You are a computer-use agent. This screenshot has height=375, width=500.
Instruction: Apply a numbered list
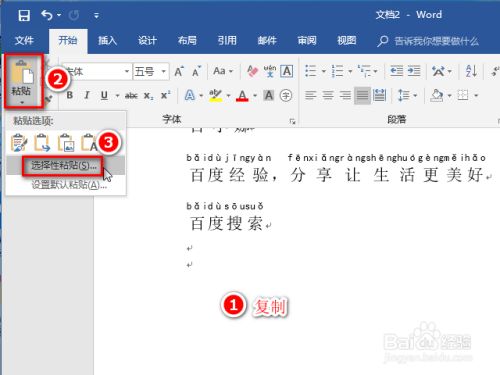pyautogui.click(x=337, y=71)
